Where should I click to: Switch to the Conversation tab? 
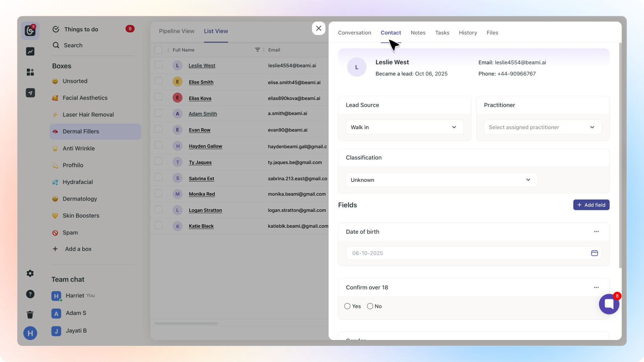click(x=354, y=33)
